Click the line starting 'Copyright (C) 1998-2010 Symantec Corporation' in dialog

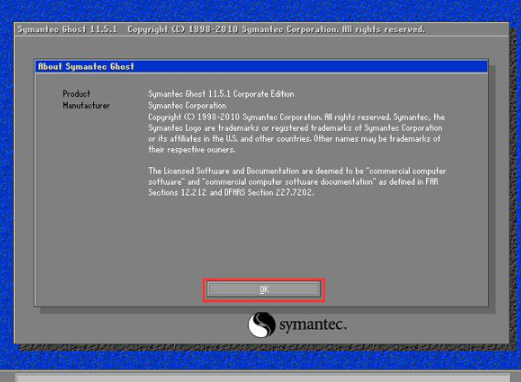pos(296,117)
